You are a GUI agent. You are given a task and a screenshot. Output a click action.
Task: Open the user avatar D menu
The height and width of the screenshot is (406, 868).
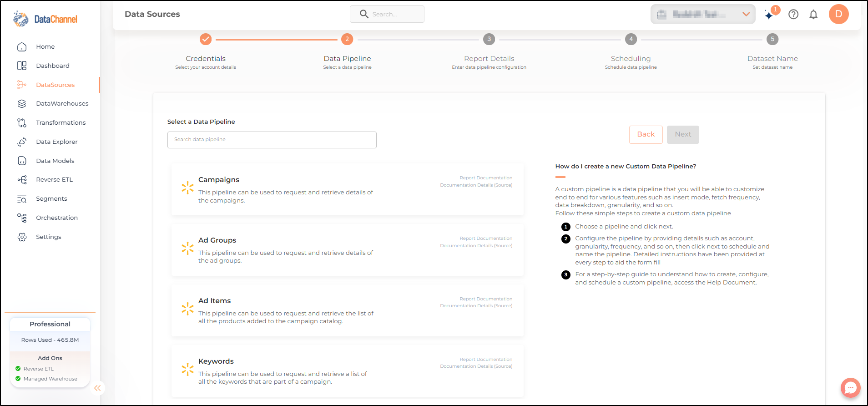click(838, 14)
